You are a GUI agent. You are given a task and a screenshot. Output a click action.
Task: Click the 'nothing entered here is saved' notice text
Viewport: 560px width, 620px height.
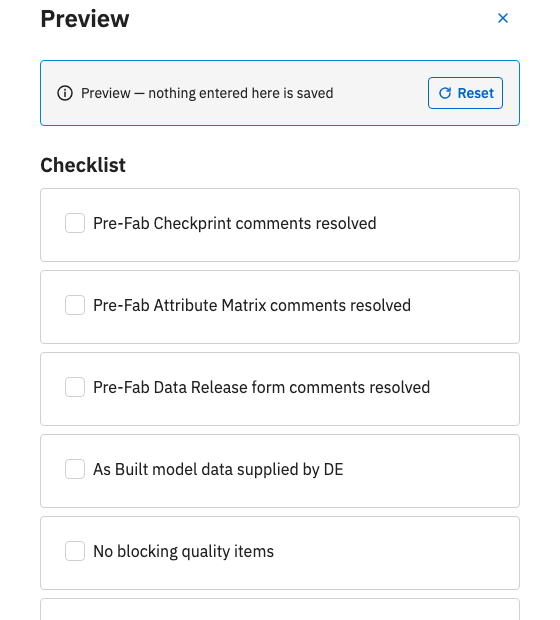coord(240,93)
